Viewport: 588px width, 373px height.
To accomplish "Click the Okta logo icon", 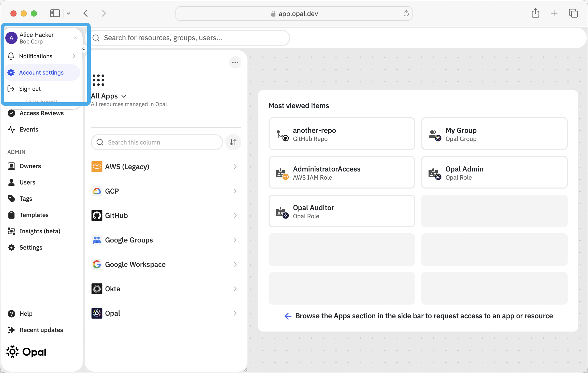I will click(97, 289).
